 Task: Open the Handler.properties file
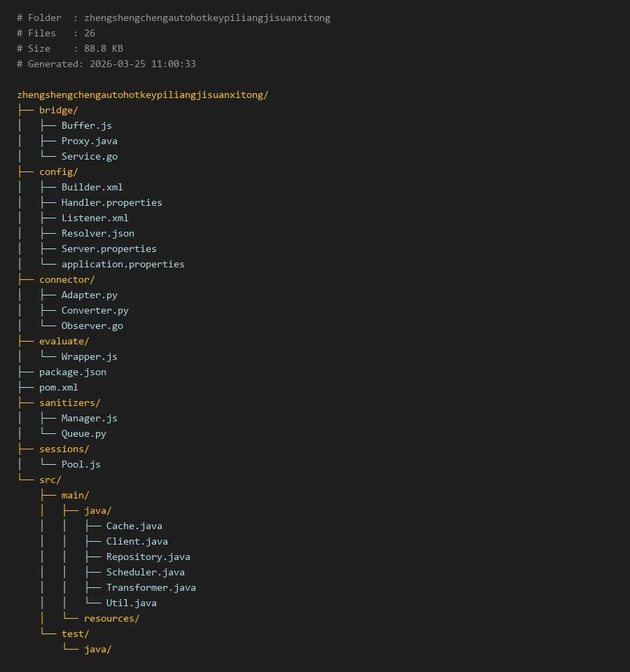111,202
